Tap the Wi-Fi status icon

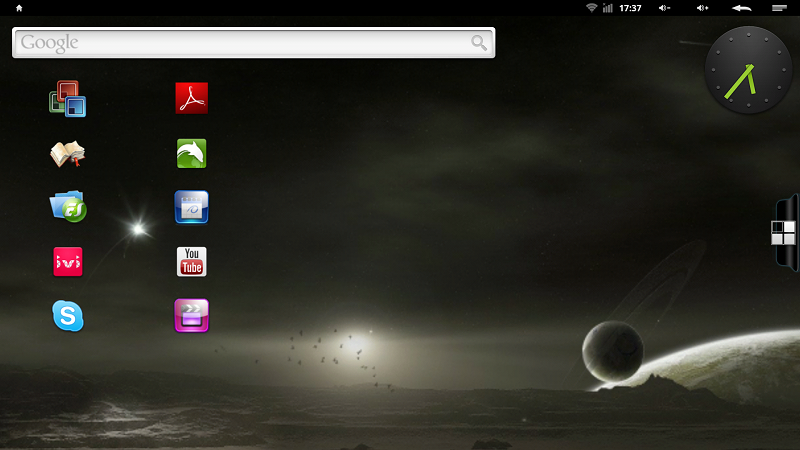591,8
